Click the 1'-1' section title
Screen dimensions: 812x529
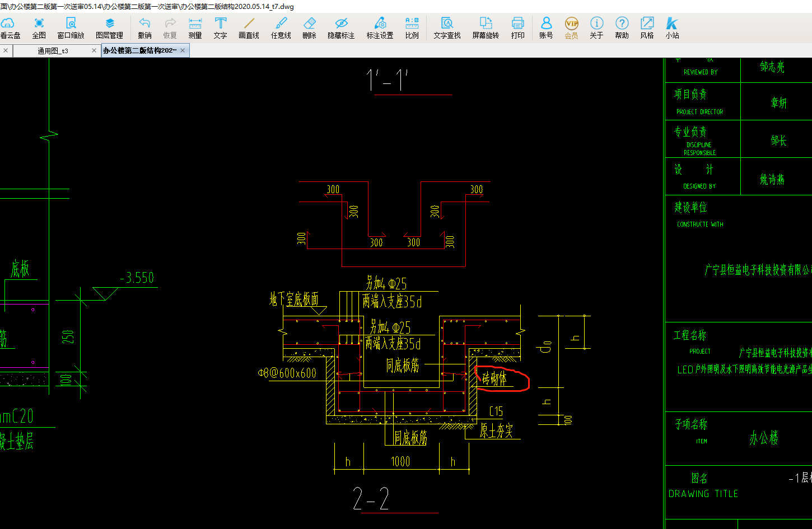pyautogui.click(x=388, y=80)
